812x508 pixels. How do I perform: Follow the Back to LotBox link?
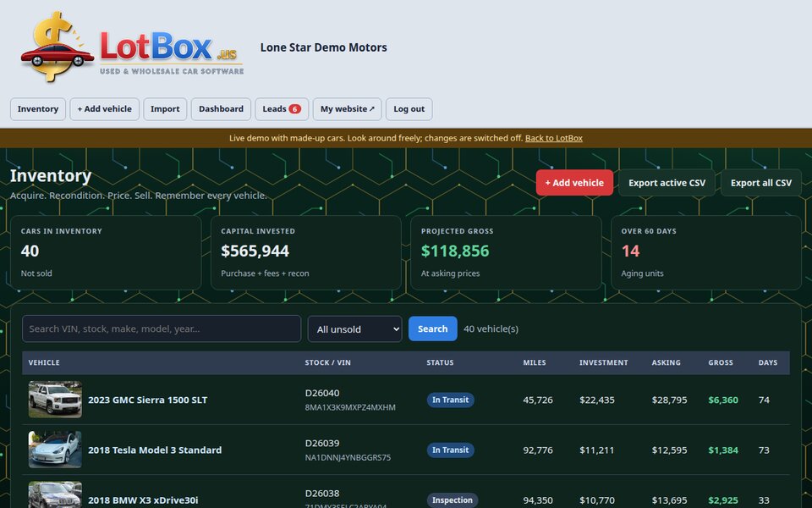553,138
